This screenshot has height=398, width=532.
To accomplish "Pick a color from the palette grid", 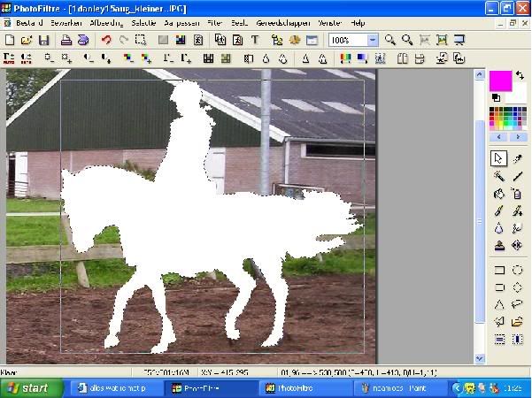I will (x=508, y=119).
